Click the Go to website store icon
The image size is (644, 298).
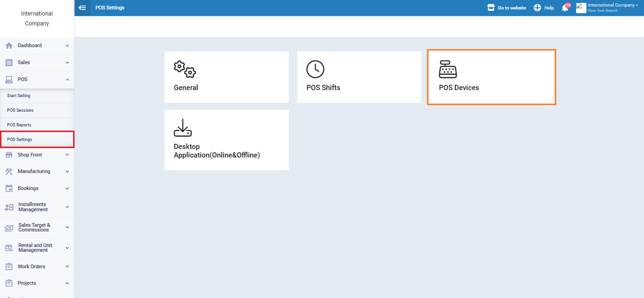coord(491,8)
